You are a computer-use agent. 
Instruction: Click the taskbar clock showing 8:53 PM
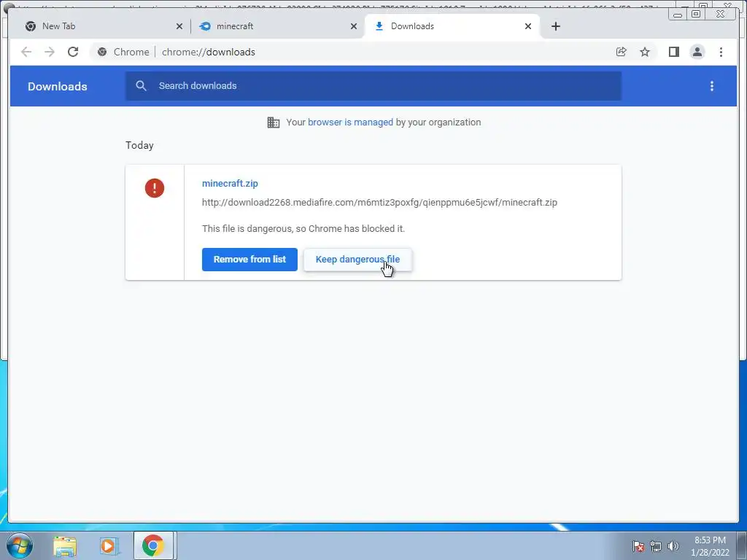pos(710,546)
